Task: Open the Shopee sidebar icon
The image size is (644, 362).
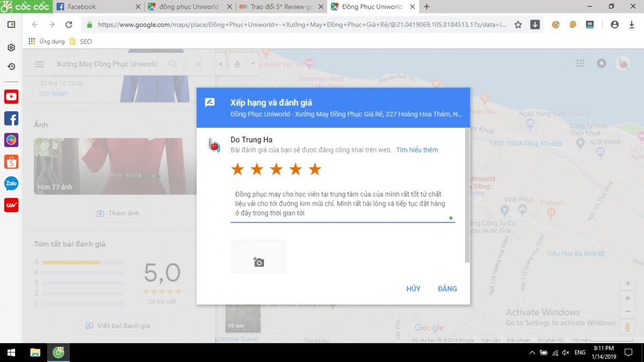Action: click(x=11, y=162)
